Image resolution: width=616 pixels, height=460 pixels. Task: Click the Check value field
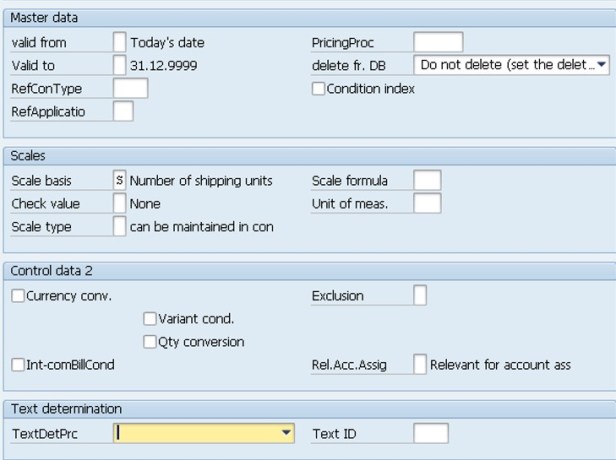pos(120,204)
